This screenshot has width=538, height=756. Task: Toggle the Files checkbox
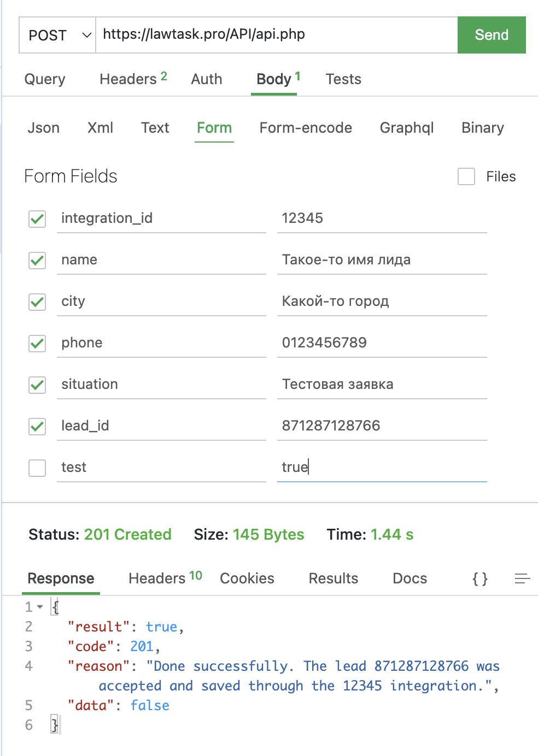coord(466,176)
